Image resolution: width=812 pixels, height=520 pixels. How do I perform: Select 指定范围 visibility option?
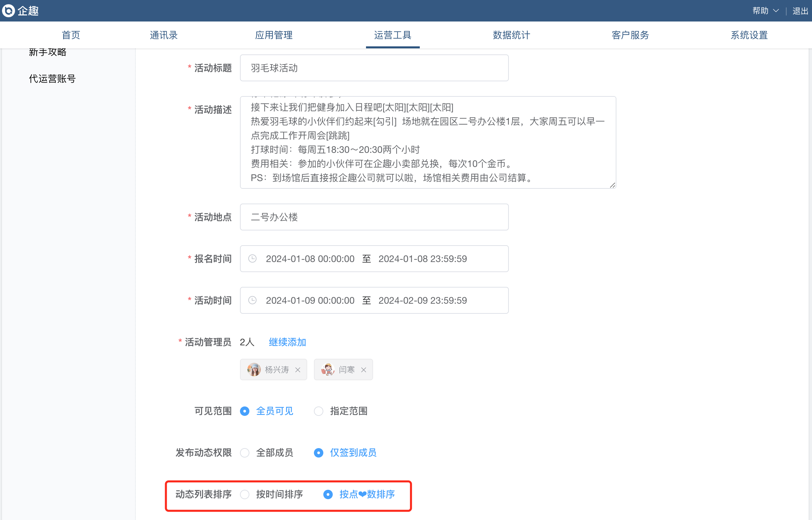319,411
